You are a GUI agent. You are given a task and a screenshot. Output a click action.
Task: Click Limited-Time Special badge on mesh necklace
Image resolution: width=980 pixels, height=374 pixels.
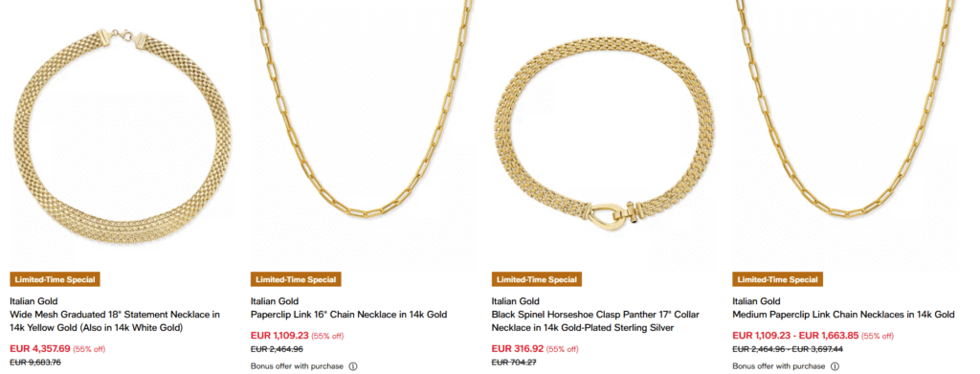coord(56,279)
